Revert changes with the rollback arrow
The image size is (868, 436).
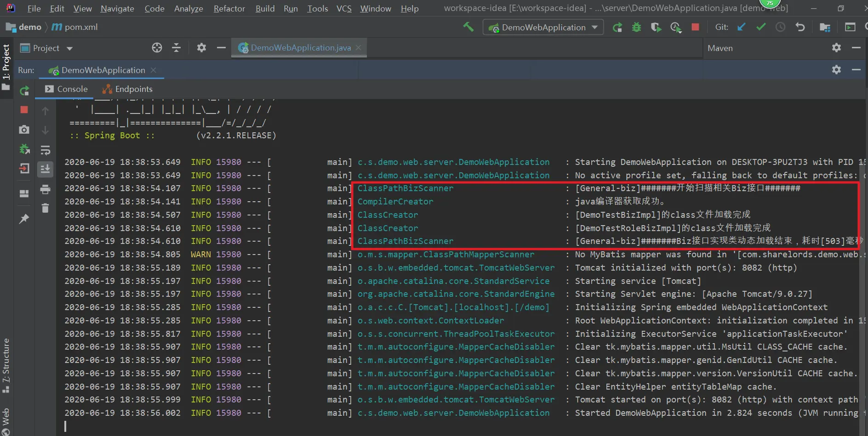pyautogui.click(x=800, y=27)
